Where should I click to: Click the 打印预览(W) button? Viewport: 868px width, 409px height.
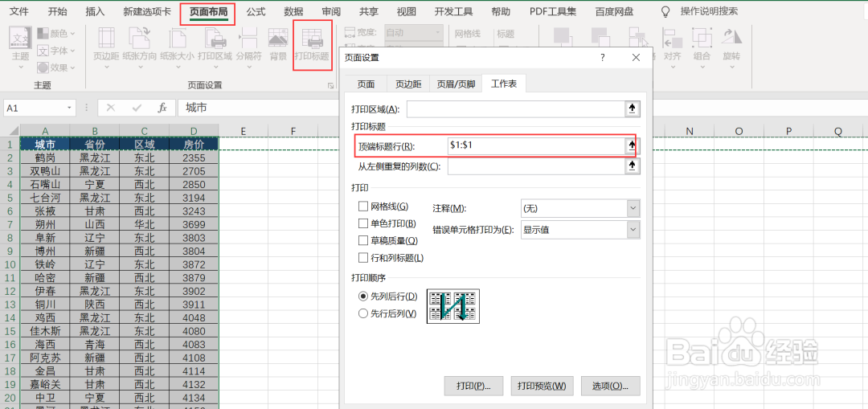pos(542,386)
